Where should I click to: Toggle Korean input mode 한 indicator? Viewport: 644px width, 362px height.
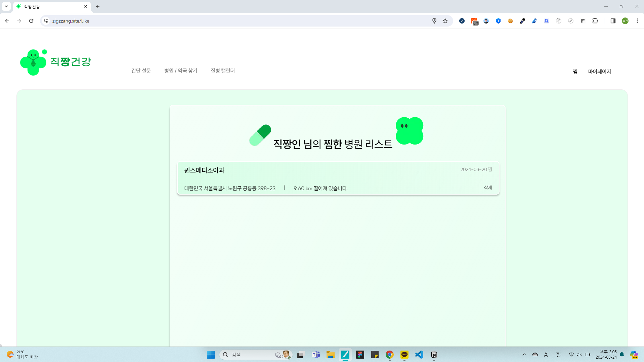pos(558,355)
